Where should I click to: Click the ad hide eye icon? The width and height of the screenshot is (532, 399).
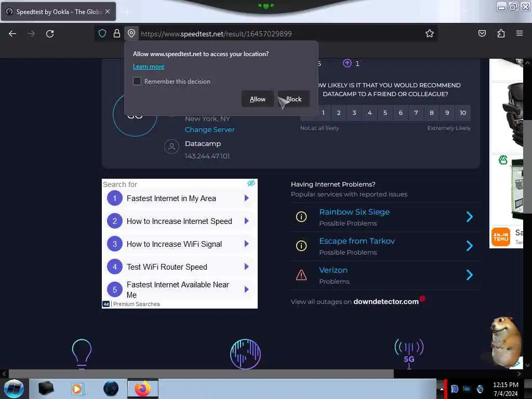[251, 183]
